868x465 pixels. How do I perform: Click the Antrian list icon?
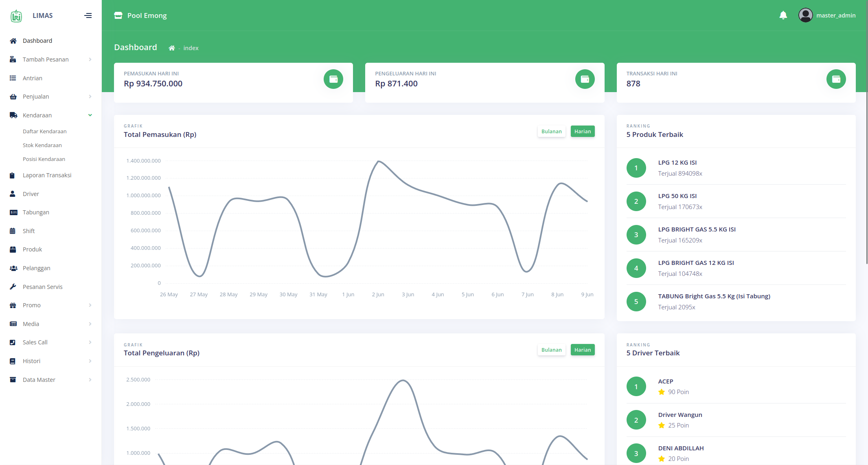[13, 78]
